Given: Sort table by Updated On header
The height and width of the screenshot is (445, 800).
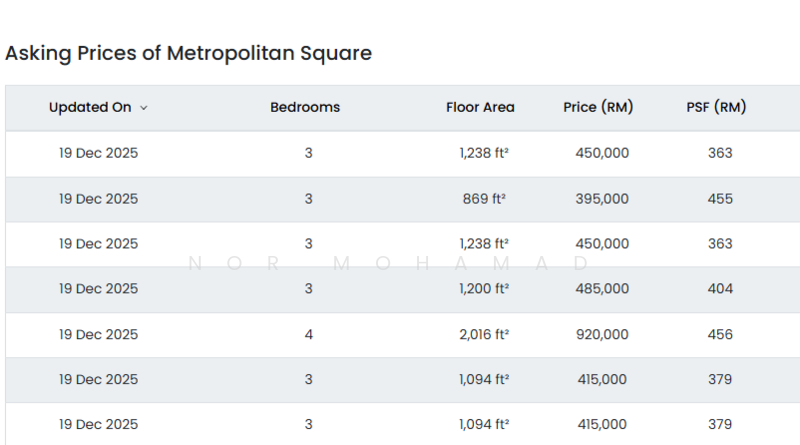Looking at the screenshot, I should (90, 108).
